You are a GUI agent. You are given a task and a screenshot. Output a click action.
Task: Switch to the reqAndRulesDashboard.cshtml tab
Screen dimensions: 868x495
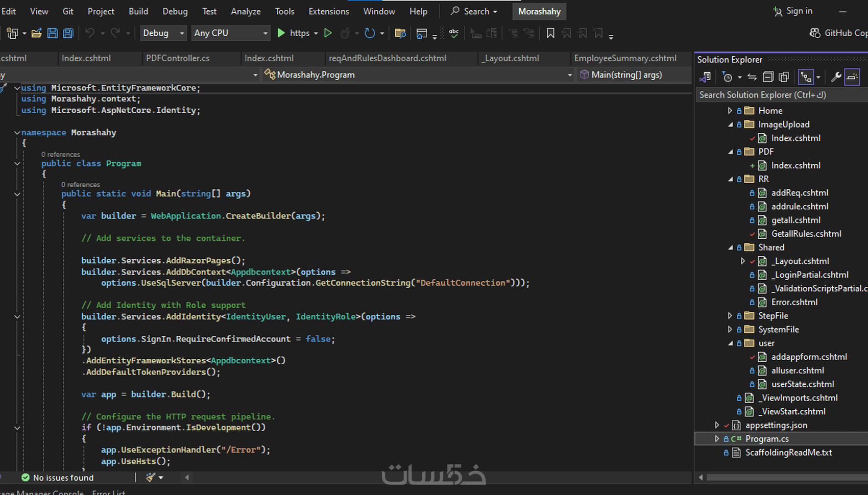click(x=388, y=58)
